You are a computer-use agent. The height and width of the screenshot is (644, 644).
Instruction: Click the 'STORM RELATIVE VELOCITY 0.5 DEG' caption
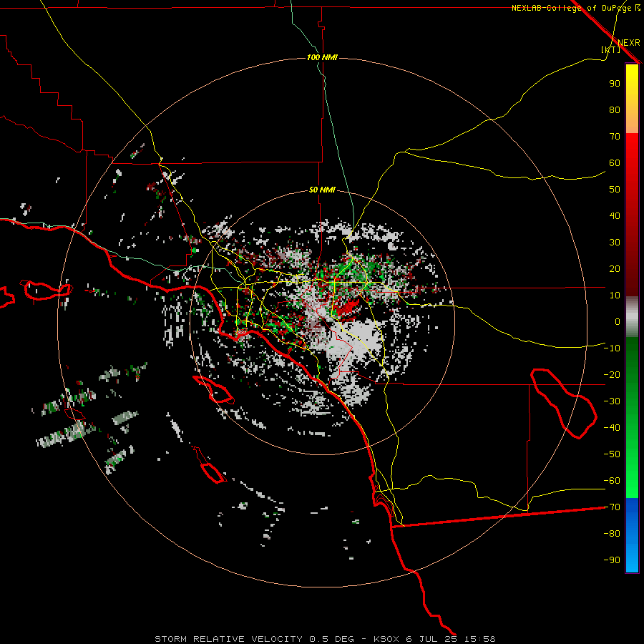[x=254, y=639]
